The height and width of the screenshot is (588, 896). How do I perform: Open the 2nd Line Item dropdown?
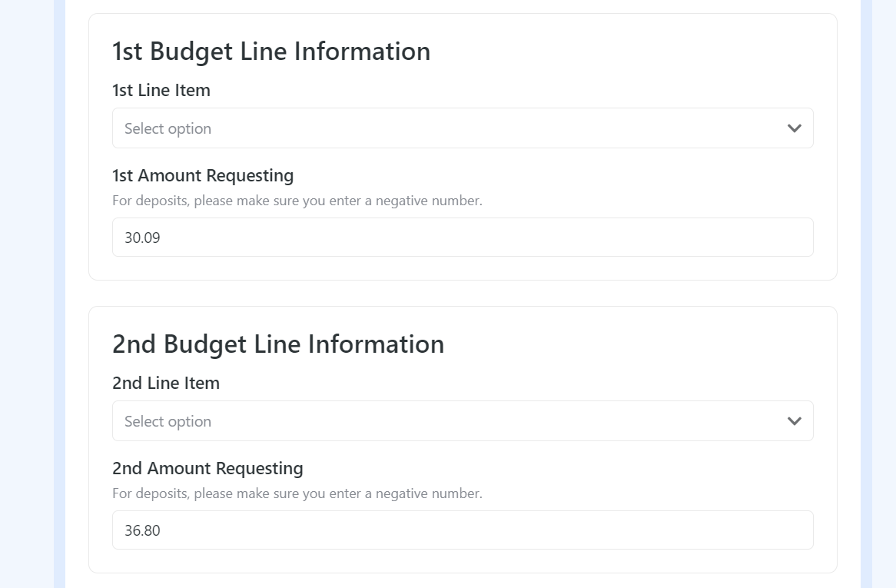click(463, 420)
